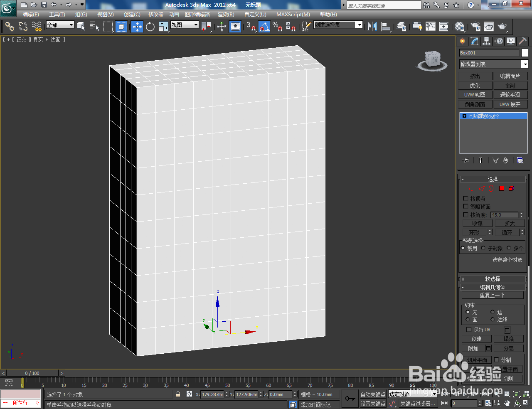The width and height of the screenshot is (532, 409).
Task: Open the 选定对象 key filter dropdown
Action: point(412,394)
